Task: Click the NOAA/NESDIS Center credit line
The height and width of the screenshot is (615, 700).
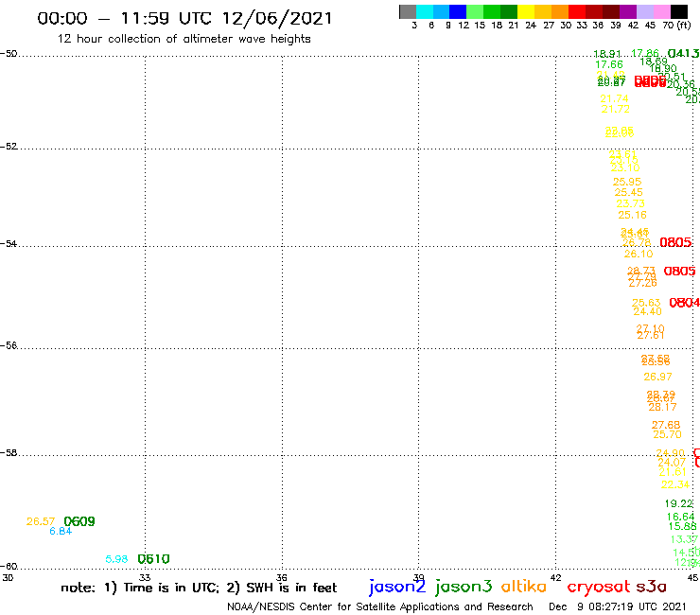Action: (x=380, y=606)
